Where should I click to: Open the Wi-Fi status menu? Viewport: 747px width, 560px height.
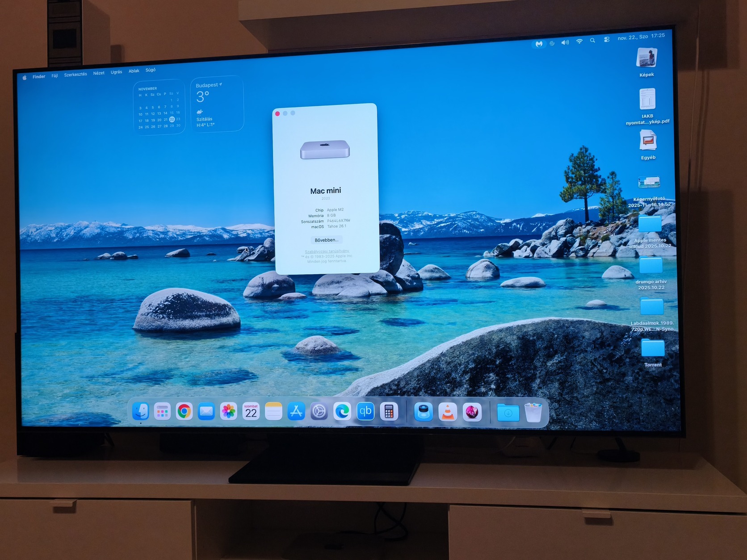click(579, 42)
